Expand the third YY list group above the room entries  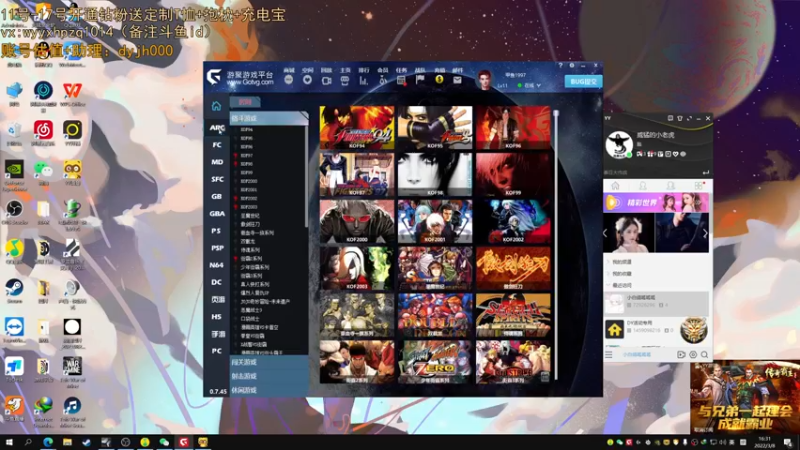(609, 285)
